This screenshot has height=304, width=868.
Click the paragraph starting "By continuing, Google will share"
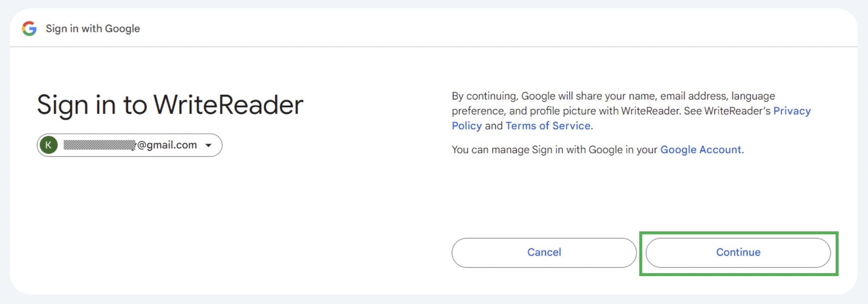click(x=631, y=111)
